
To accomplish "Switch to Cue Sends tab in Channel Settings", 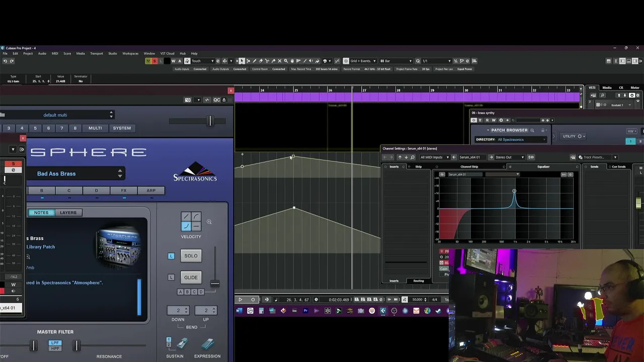I will 618,167.
